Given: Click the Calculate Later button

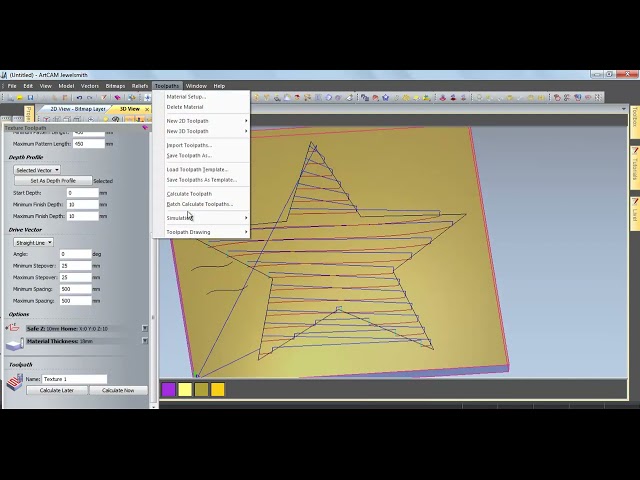Looking at the screenshot, I should coord(57,390).
